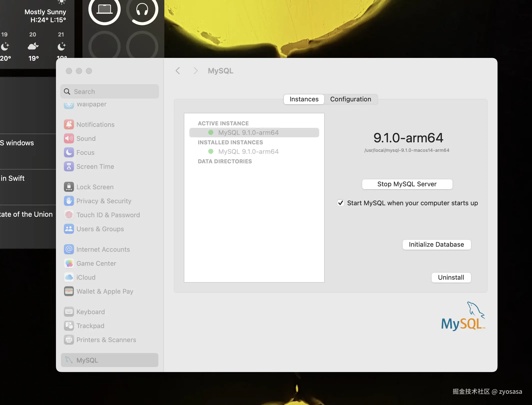Image resolution: width=532 pixels, height=405 pixels.
Task: Open the Game Center icon
Action: point(69,263)
